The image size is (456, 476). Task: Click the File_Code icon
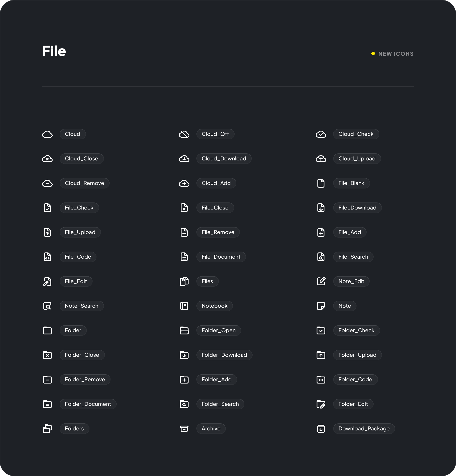pyautogui.click(x=47, y=257)
